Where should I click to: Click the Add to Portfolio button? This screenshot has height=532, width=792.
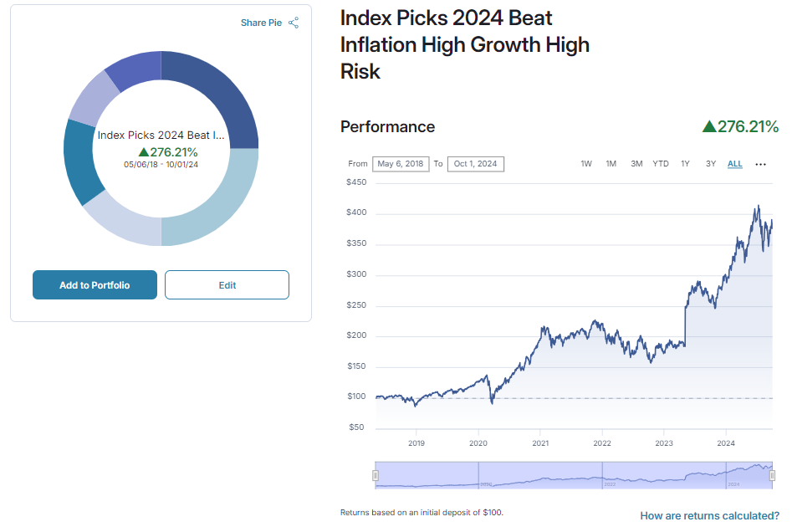[x=95, y=285]
